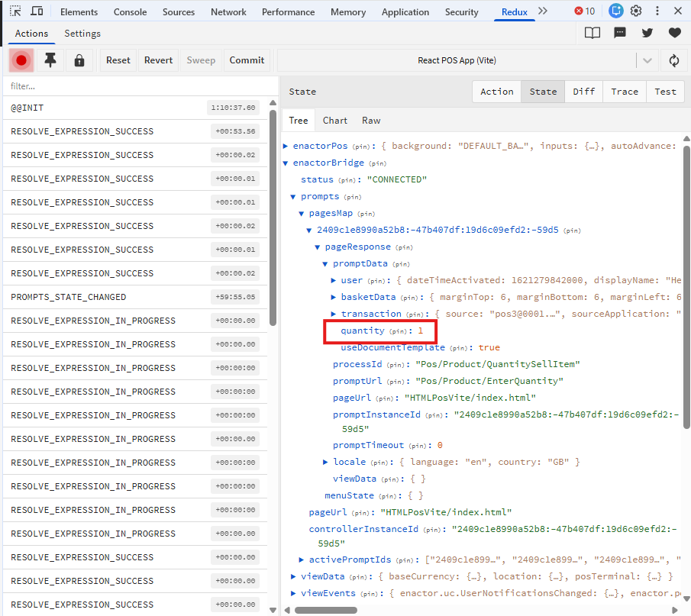
Task: Click the heart support icon
Action: click(x=674, y=33)
